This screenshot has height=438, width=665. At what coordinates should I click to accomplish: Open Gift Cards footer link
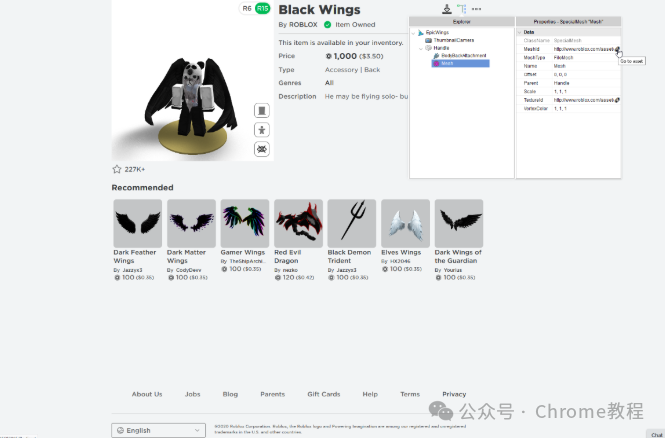point(324,394)
